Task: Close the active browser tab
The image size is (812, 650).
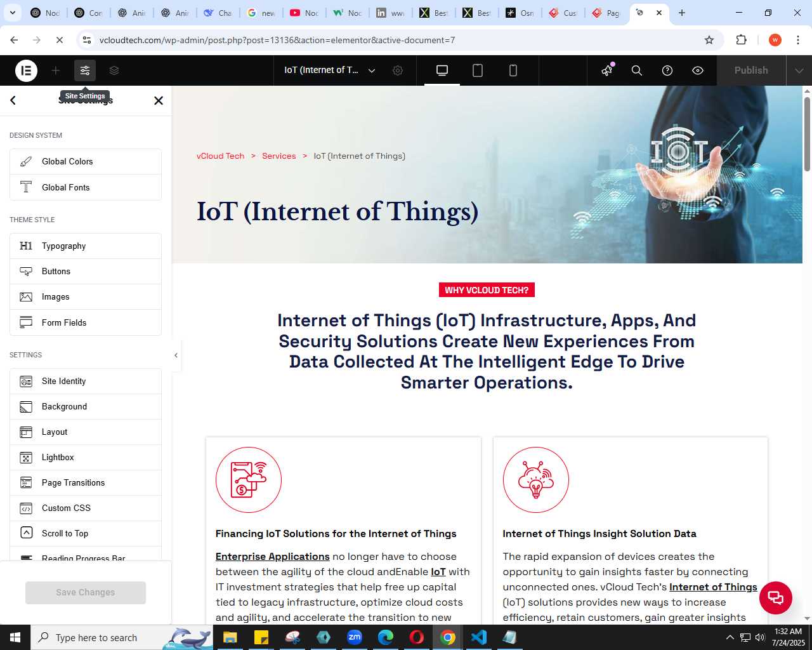Action: (x=659, y=13)
